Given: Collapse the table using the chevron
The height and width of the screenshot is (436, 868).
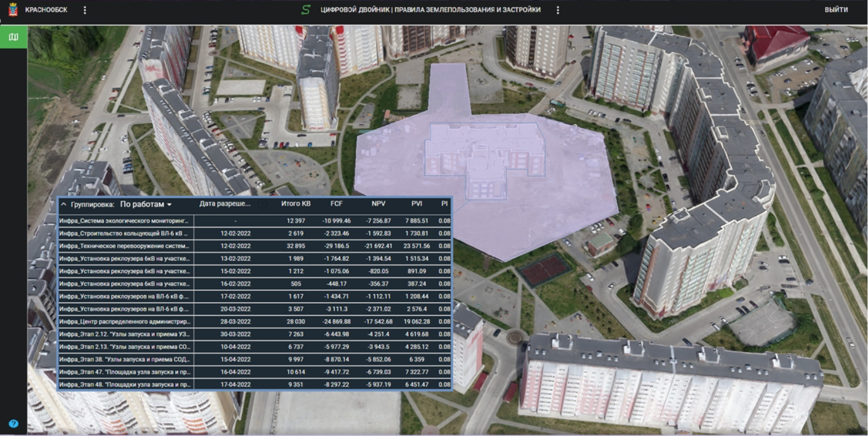Looking at the screenshot, I should [64, 205].
